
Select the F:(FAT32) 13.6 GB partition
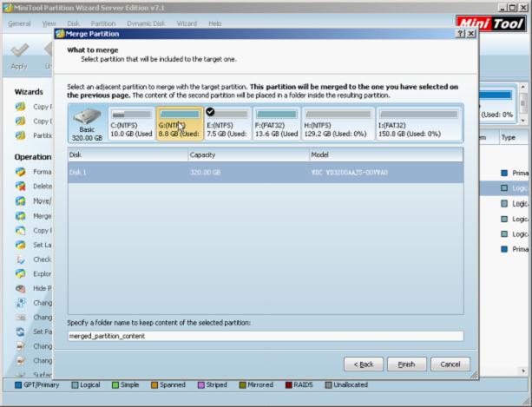(x=277, y=124)
